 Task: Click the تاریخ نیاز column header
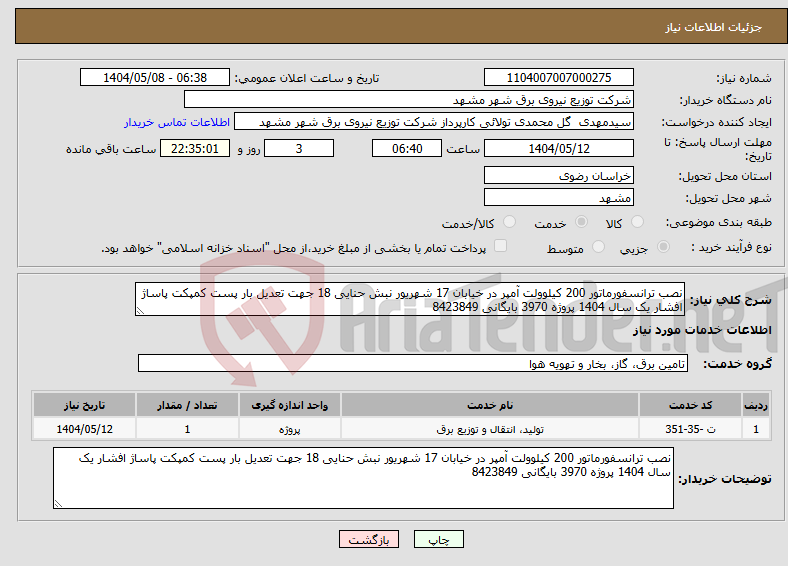click(84, 405)
